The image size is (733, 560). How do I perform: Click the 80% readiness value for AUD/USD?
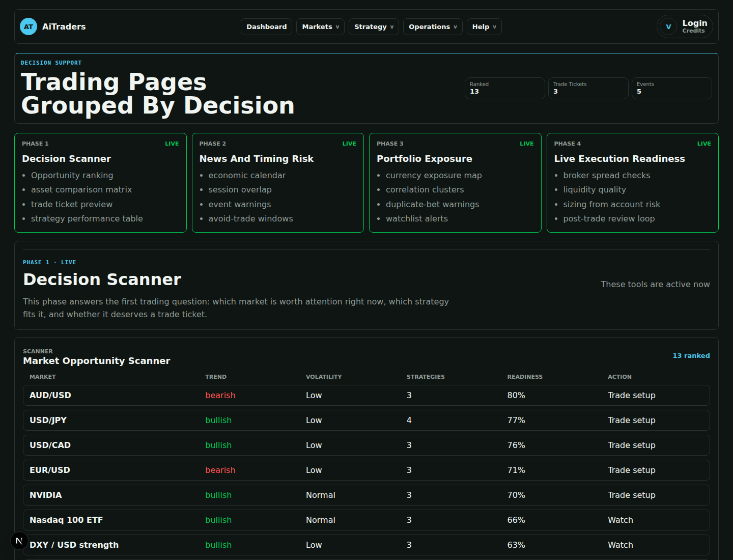click(516, 395)
